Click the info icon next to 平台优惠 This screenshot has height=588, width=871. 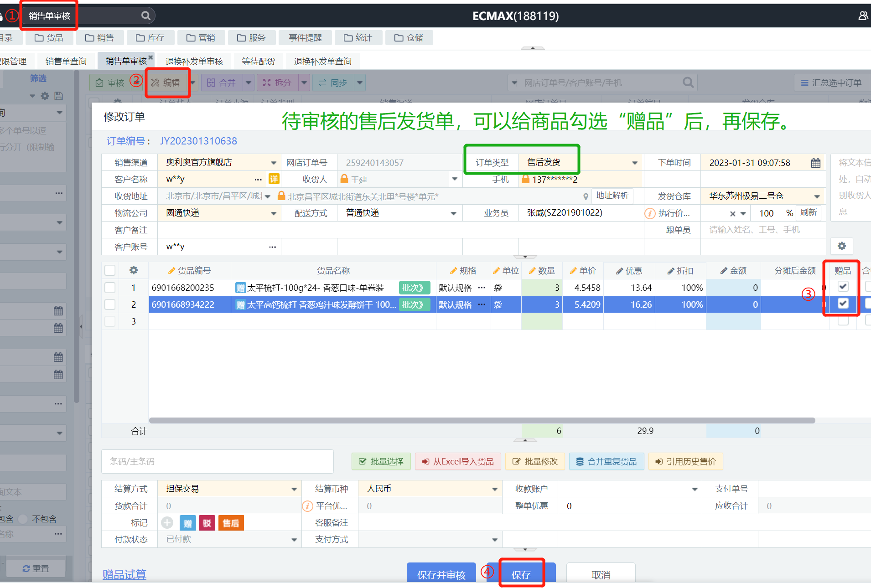[x=307, y=506]
